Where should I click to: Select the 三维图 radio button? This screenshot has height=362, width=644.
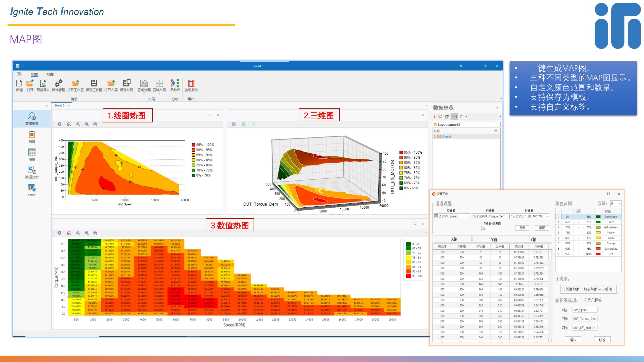click(599, 290)
